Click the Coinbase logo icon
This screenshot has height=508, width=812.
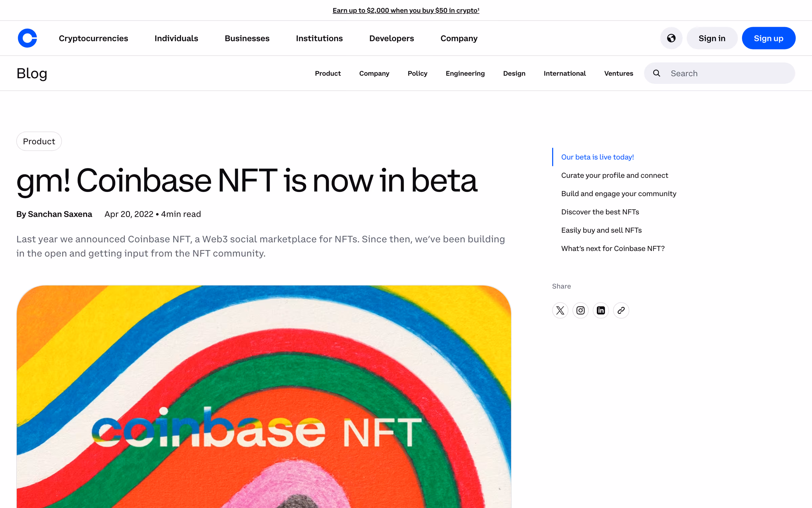[27, 38]
